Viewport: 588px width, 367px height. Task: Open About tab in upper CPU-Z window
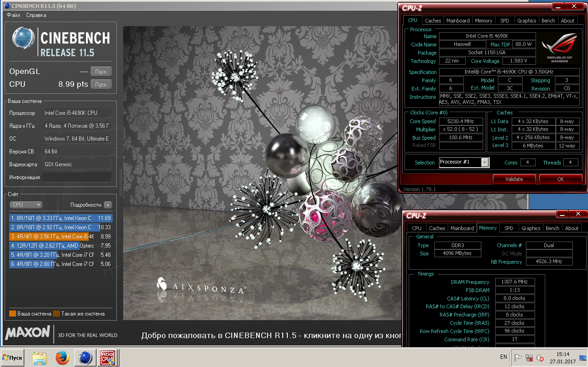point(568,21)
